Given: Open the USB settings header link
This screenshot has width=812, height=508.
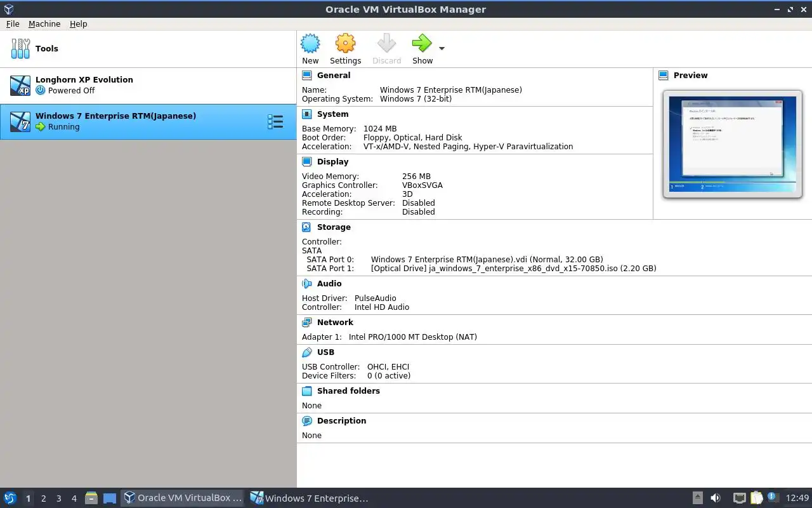Looking at the screenshot, I should tap(325, 352).
